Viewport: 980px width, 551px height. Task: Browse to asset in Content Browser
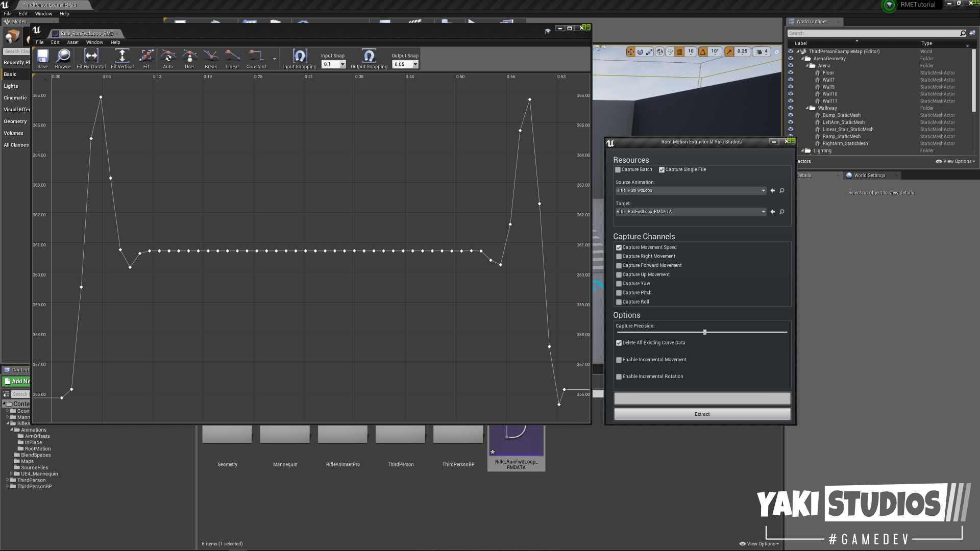63,59
